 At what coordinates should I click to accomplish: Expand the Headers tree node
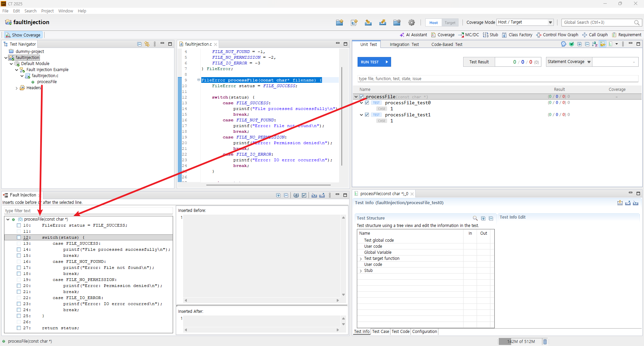(16, 88)
